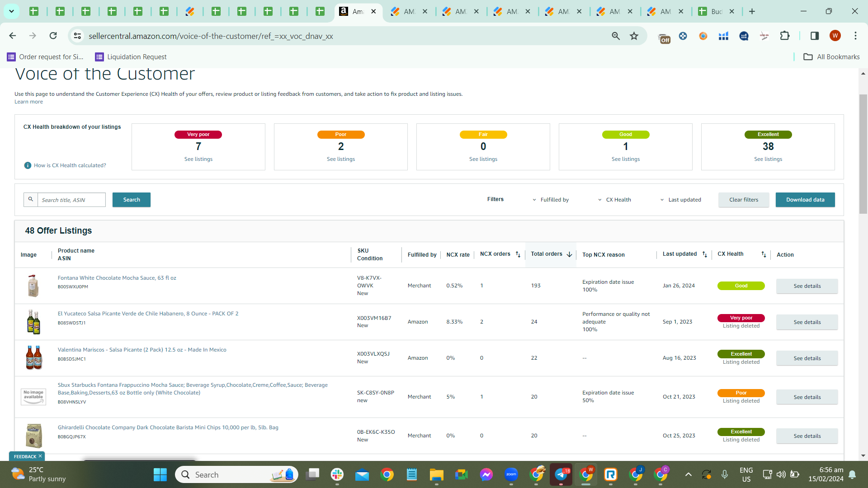The image size is (868, 488).
Task: Open 'How is CX Health calculated?' link
Action: (x=70, y=165)
